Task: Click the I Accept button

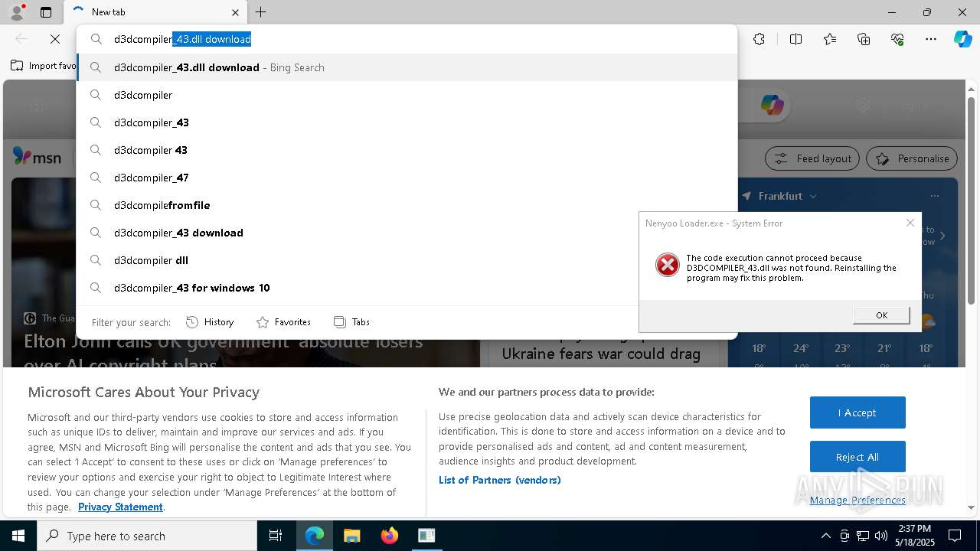Action: tap(857, 412)
